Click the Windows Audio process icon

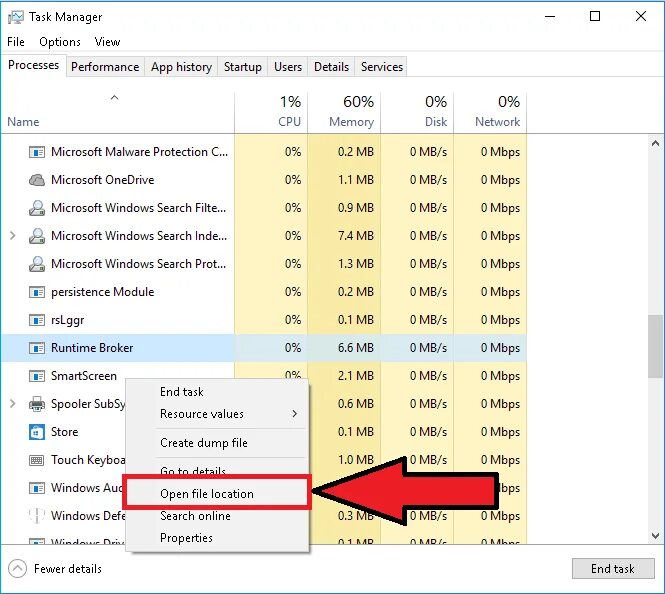coord(37,488)
